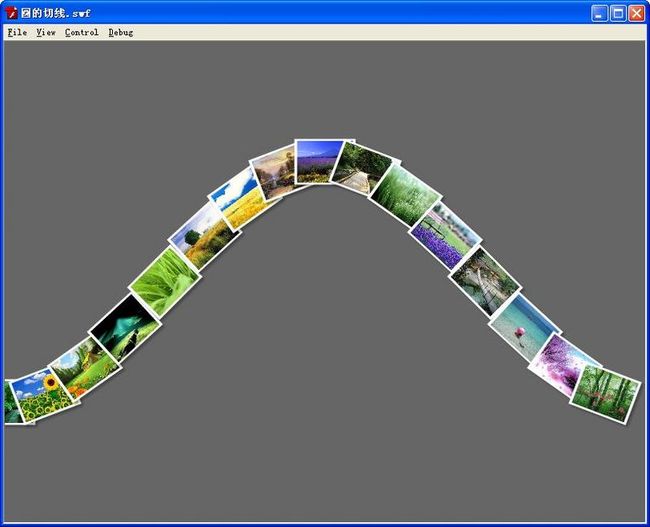The width and height of the screenshot is (650, 527).
Task: Select the yellow field with clouds photo
Action: click(243, 199)
